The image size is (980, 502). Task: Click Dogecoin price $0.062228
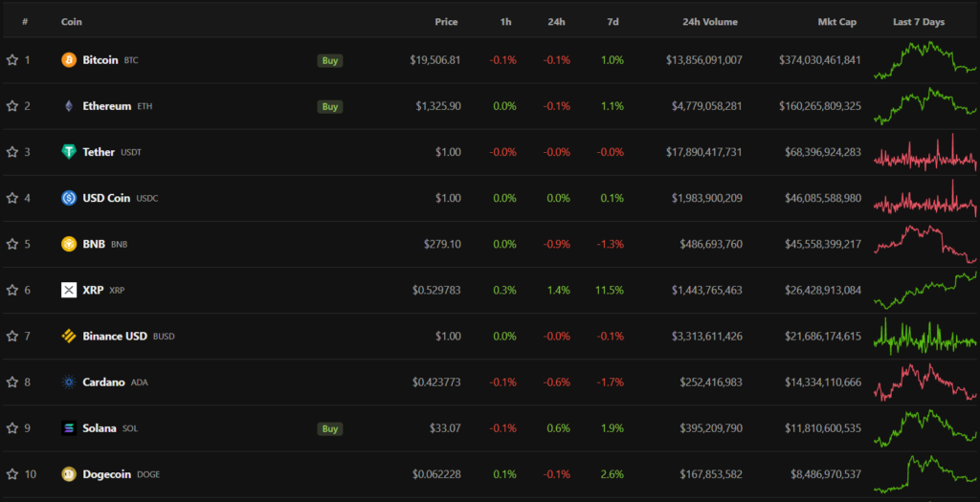coord(436,474)
